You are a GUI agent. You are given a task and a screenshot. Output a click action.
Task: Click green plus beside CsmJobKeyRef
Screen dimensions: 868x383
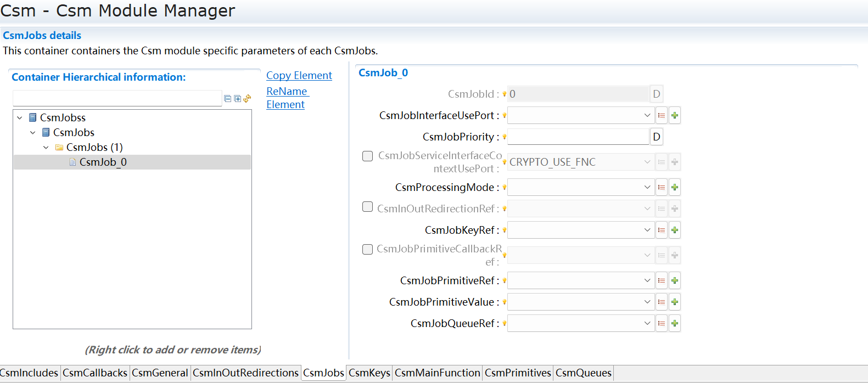coord(675,230)
